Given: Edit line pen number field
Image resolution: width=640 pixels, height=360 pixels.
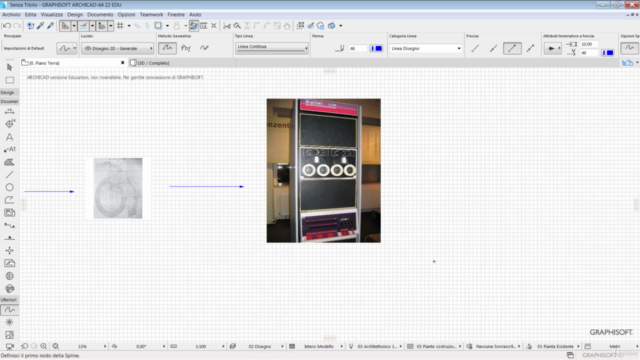Looking at the screenshot, I should pos(357,48).
